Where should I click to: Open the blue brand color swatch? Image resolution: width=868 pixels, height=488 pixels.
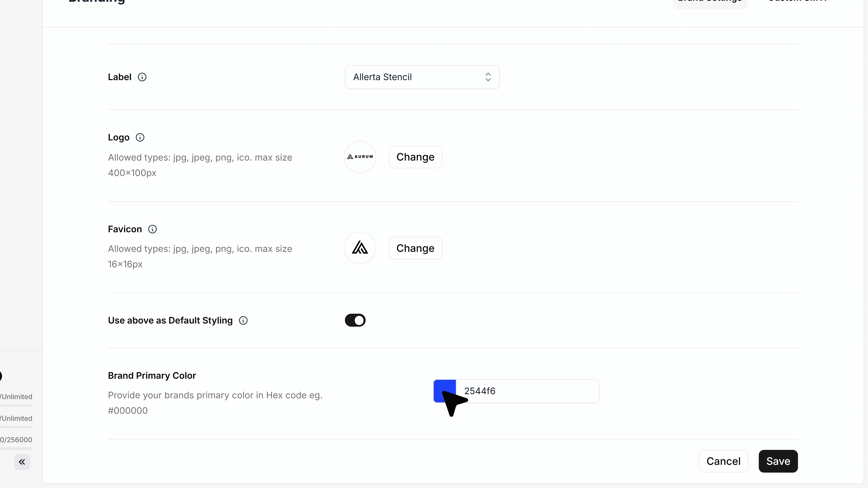click(x=445, y=391)
